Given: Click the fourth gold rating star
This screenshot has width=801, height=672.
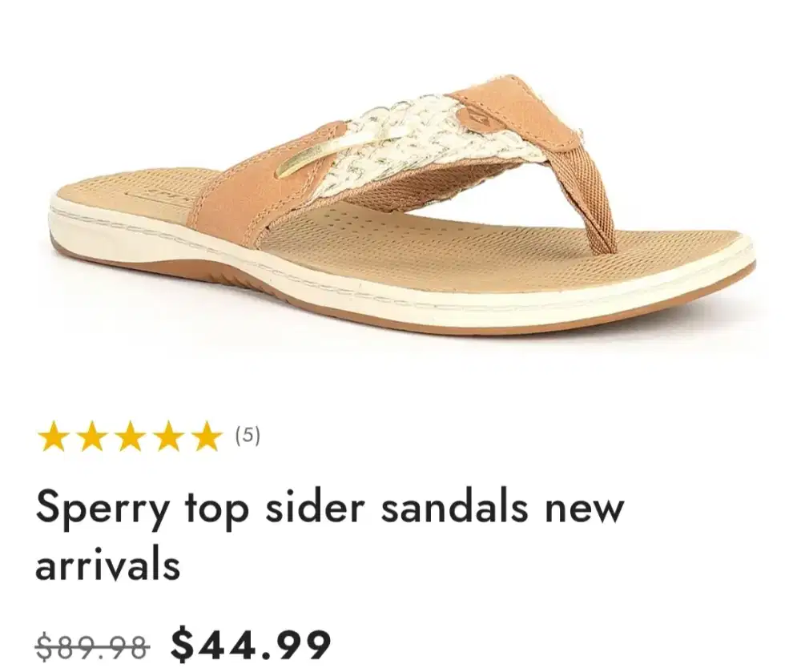Looking at the screenshot, I should pyautogui.click(x=169, y=437).
